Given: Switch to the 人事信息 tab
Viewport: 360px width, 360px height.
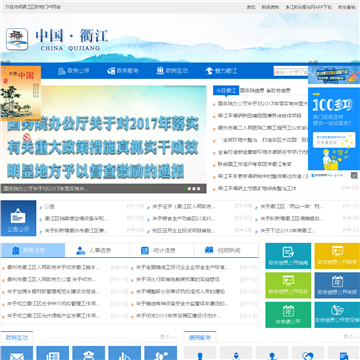Looking at the screenshot, I should [x=97, y=250].
